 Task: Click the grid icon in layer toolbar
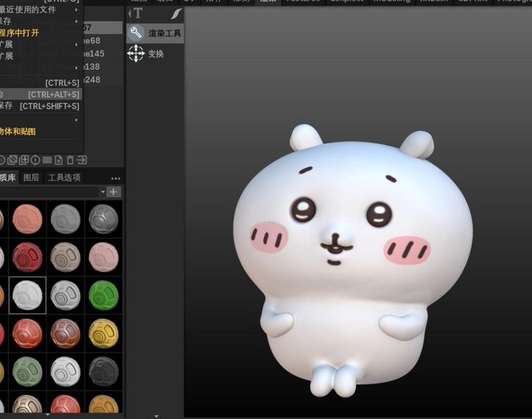click(x=47, y=160)
